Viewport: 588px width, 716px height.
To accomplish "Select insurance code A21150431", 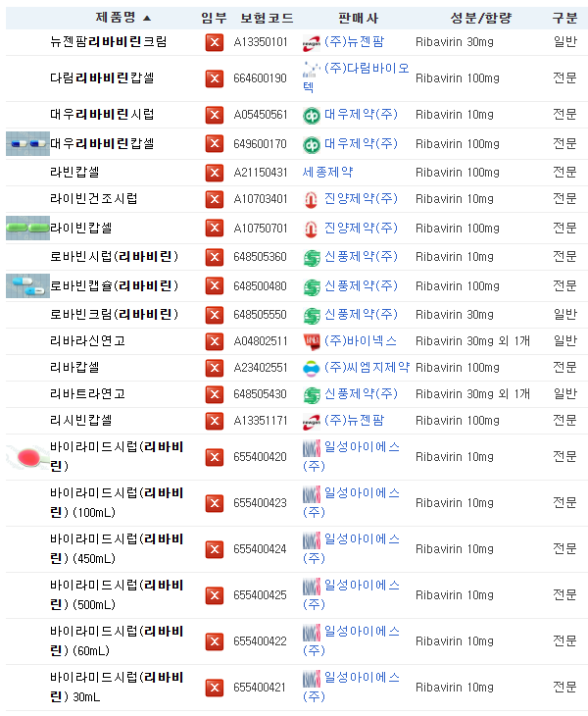I will pos(261,173).
